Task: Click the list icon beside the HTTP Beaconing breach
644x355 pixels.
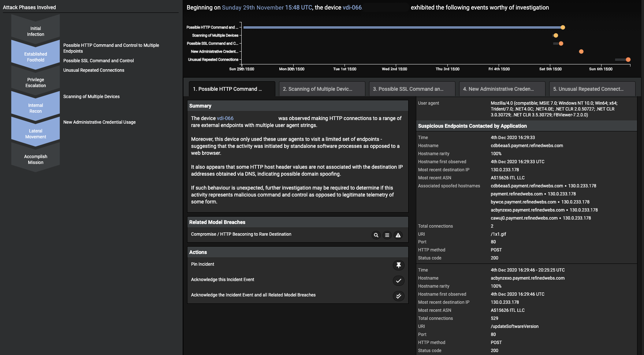Action: (x=387, y=235)
